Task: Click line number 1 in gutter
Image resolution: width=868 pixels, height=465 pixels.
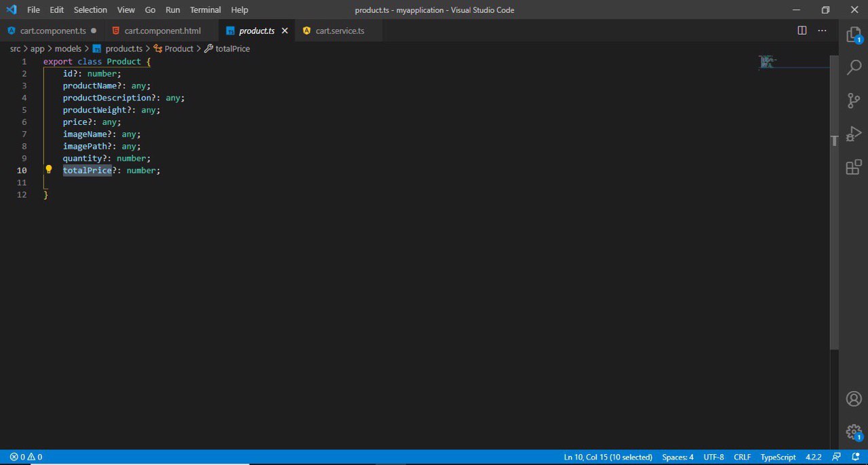Action: coord(24,61)
